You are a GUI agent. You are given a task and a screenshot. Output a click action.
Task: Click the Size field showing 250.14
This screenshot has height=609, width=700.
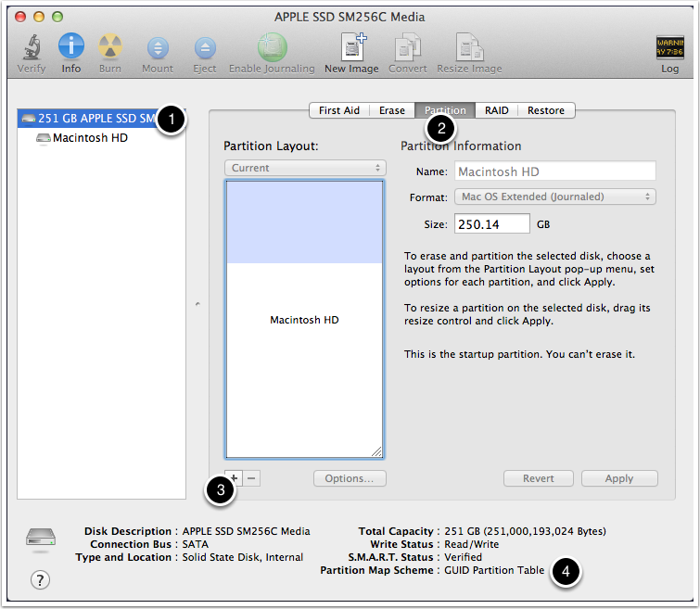492,223
